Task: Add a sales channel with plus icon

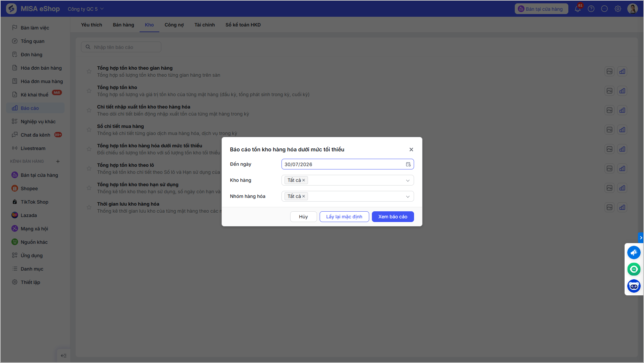Action: tap(58, 161)
